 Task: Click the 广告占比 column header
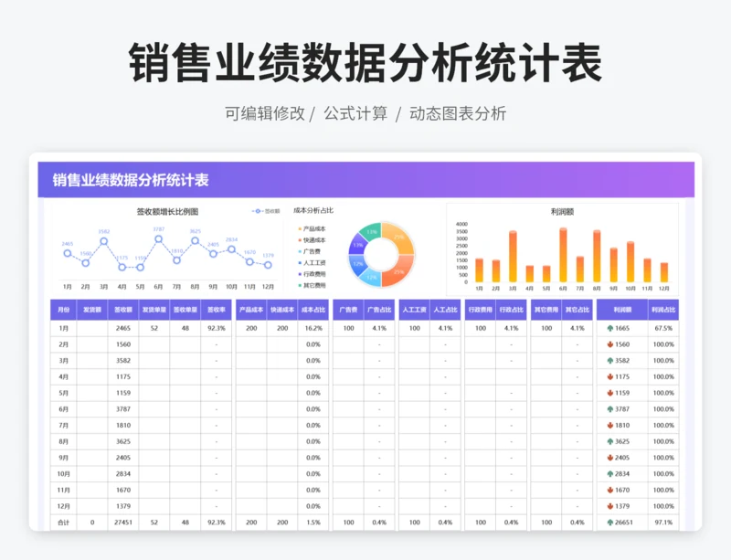pyautogui.click(x=379, y=310)
